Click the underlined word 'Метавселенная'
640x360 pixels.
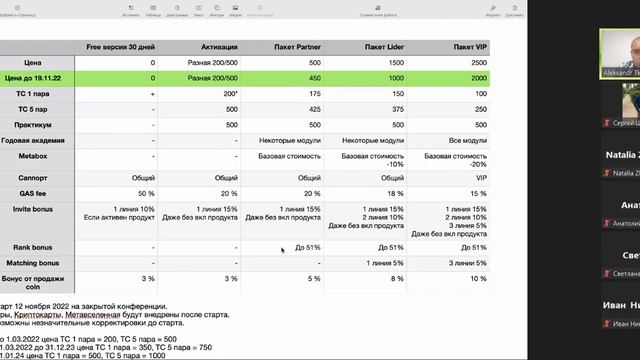(93, 315)
